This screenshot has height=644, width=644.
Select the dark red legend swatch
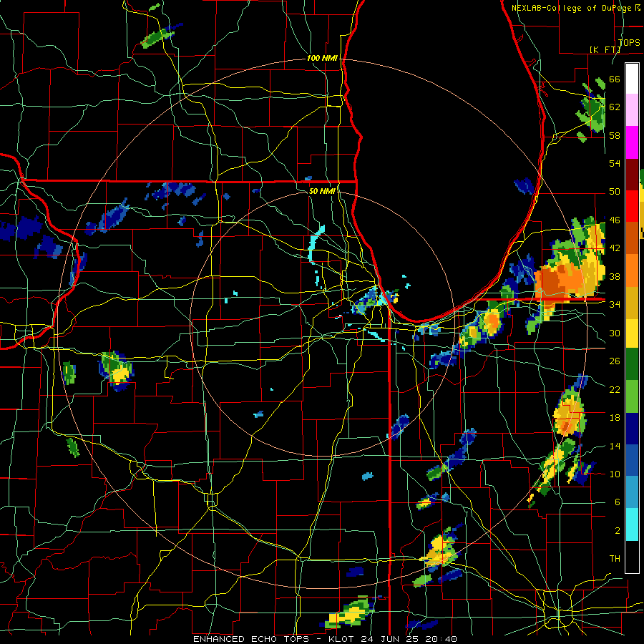tap(632, 174)
